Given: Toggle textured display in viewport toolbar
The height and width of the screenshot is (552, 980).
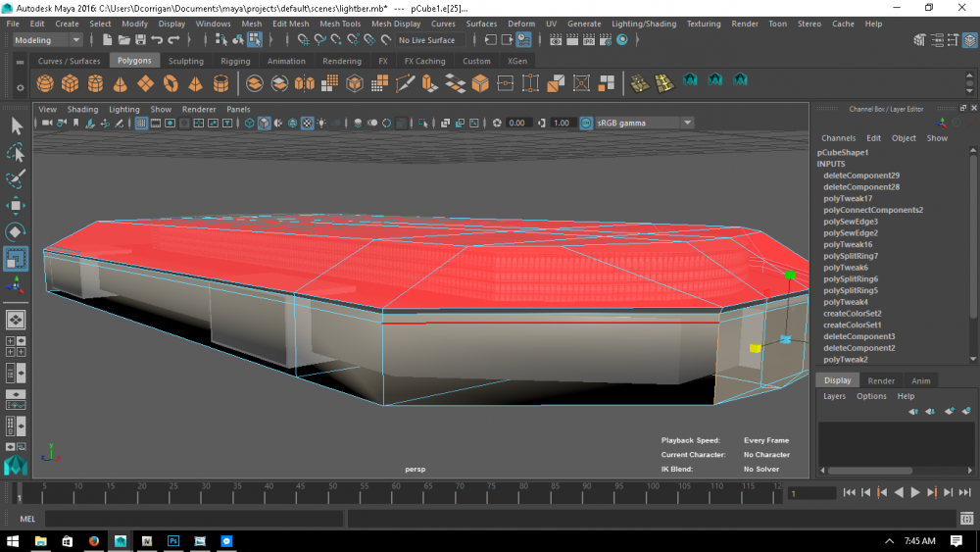Looking at the screenshot, I should point(307,124).
